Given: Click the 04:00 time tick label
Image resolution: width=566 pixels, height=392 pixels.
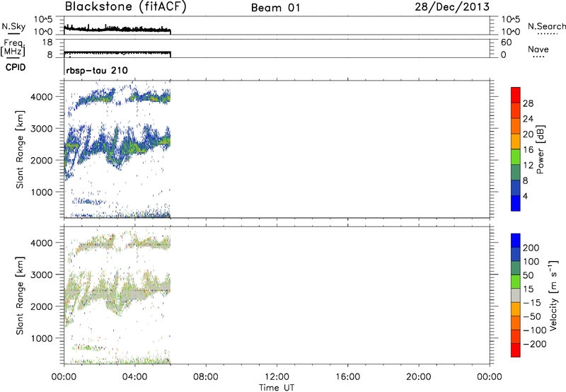Looking at the screenshot, I should 134,377.
